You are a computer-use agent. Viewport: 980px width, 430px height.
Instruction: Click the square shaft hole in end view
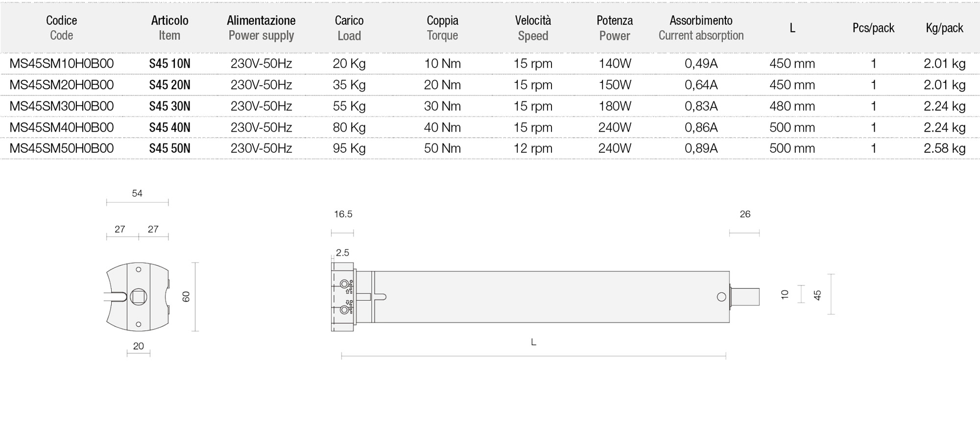pyautogui.click(x=139, y=297)
